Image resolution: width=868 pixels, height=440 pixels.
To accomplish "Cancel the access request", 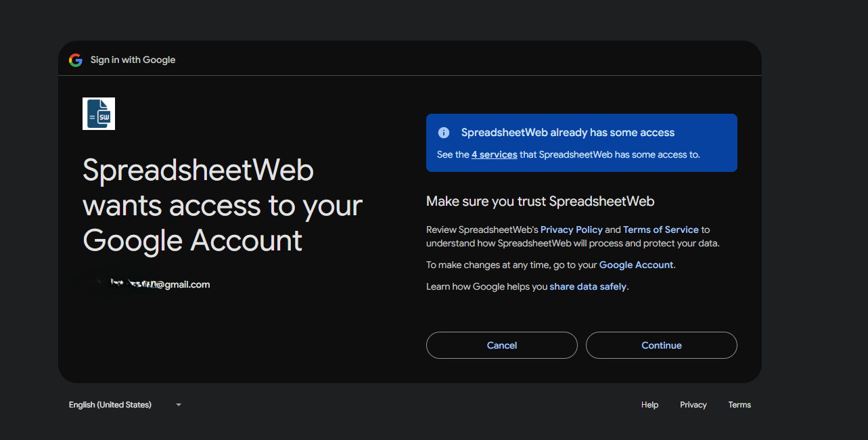I will coord(502,345).
